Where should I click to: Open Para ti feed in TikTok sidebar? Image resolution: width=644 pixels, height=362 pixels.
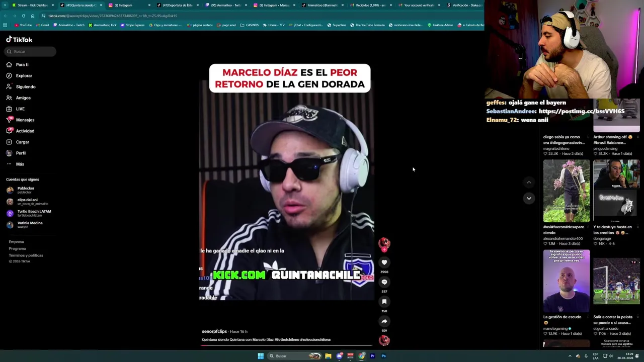[x=18, y=64]
